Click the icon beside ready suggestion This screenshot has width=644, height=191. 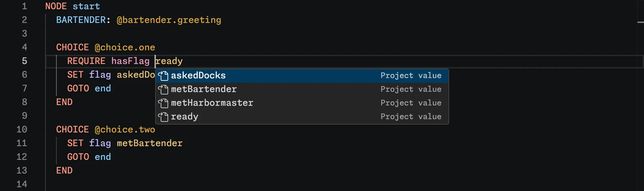coord(163,117)
